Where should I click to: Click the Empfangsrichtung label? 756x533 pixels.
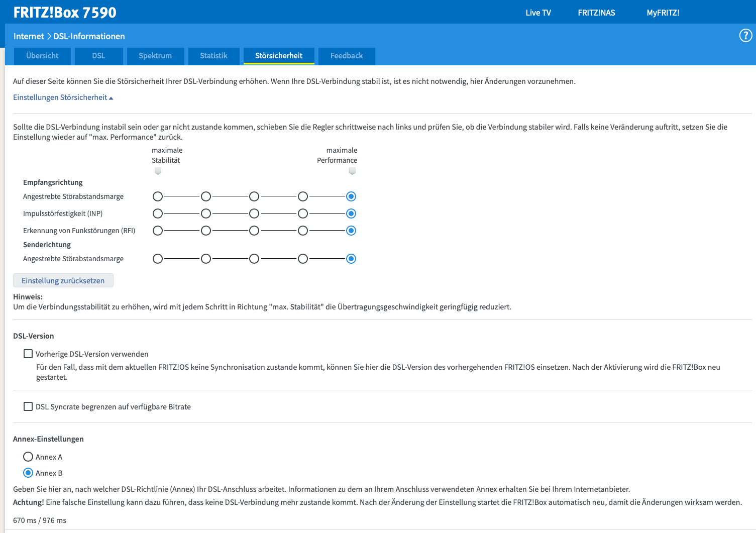click(53, 182)
